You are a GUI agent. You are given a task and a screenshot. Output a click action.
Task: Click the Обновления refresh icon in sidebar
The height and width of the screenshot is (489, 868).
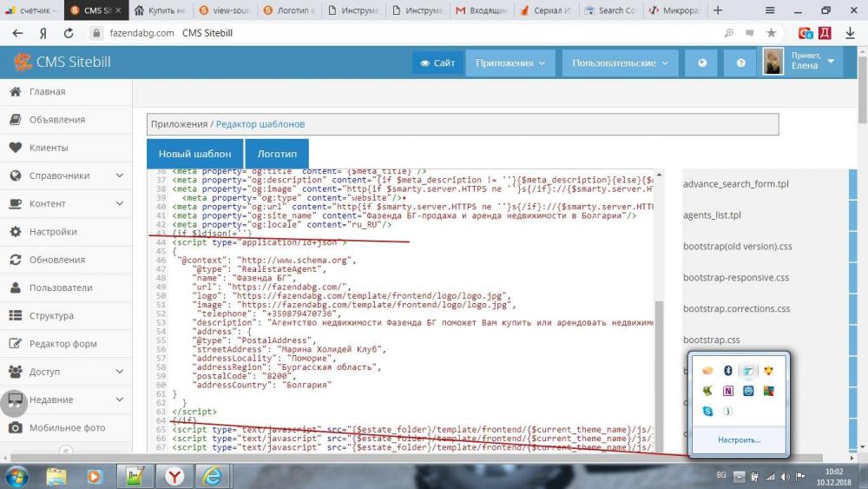point(15,260)
